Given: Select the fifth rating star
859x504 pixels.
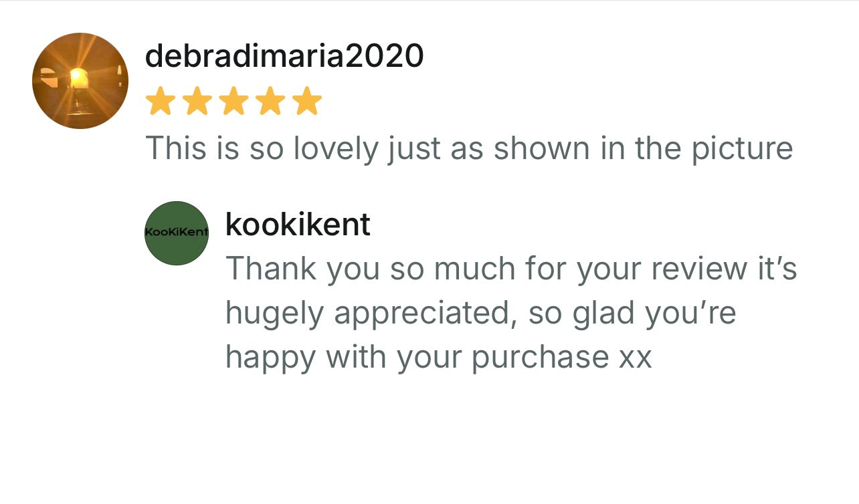Looking at the screenshot, I should point(307,102).
